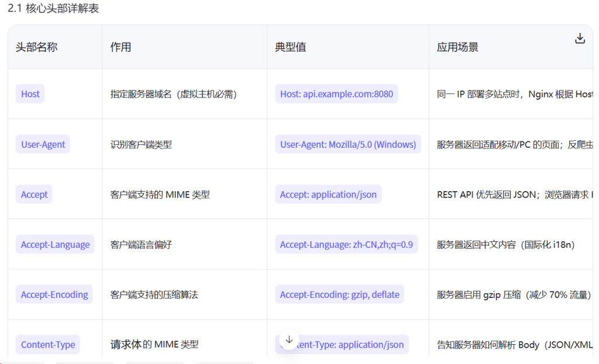Click the 典型值 column header
Viewport: 599px width, 364px height.
click(x=290, y=47)
